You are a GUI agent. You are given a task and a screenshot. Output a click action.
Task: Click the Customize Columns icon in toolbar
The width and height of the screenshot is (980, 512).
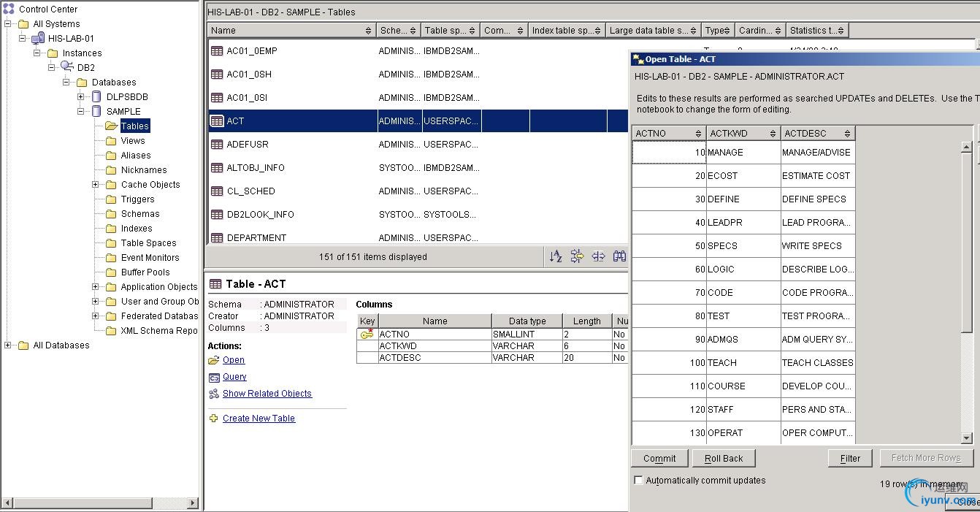pos(599,256)
